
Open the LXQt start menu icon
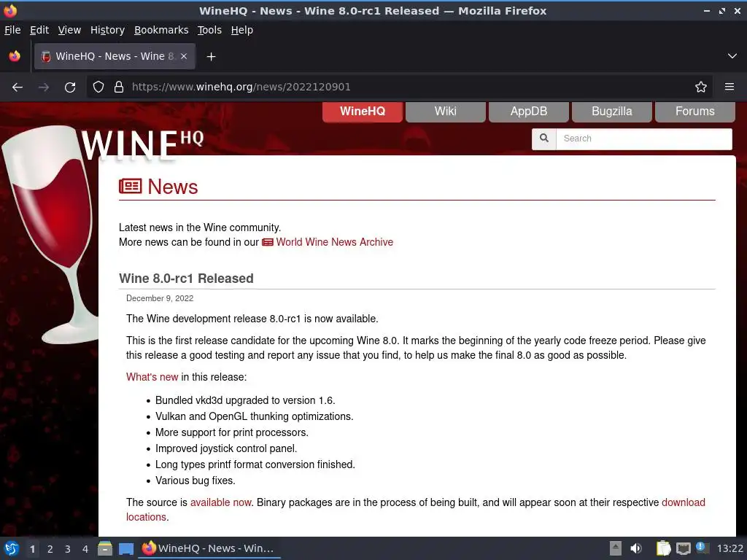point(12,548)
